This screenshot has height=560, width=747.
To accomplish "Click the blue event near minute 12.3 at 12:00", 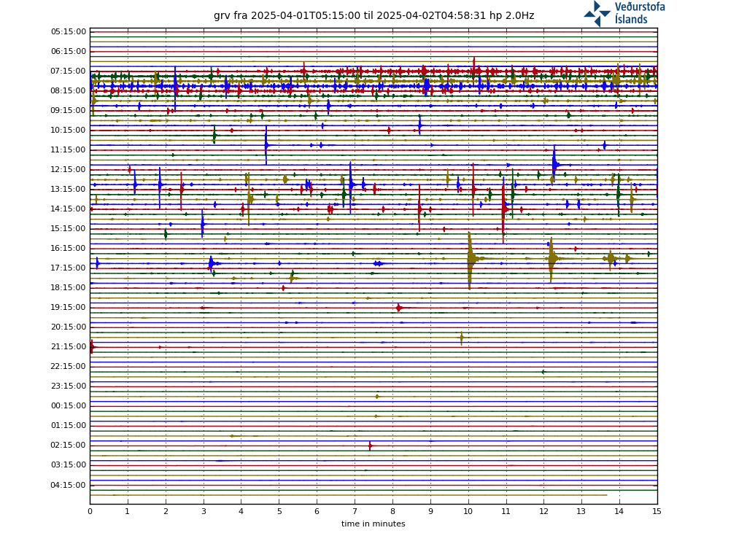I will pyautogui.click(x=554, y=165).
